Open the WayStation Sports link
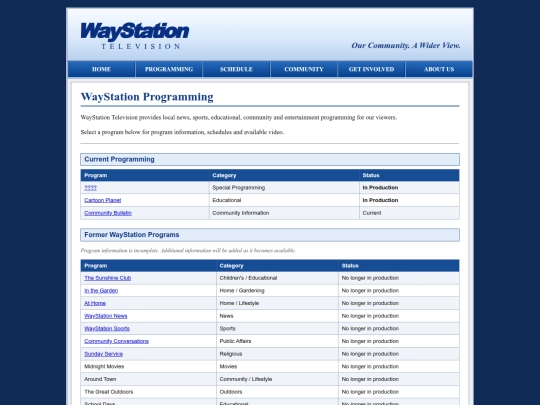 click(107, 329)
